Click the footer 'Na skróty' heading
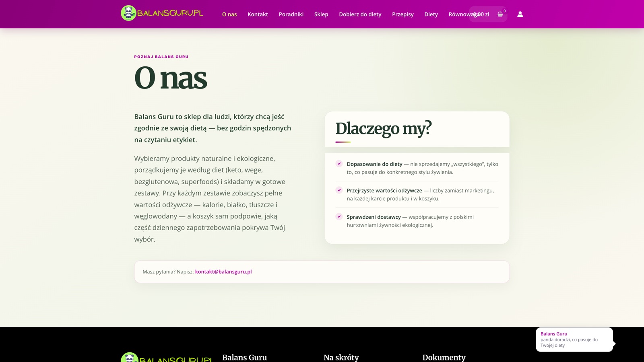 (341, 357)
